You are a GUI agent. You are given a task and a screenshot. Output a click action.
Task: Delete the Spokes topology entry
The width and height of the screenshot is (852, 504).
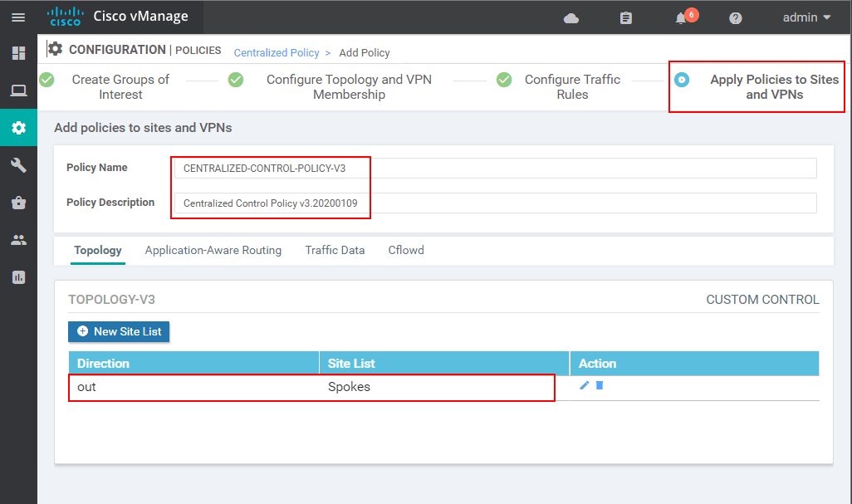(600, 386)
